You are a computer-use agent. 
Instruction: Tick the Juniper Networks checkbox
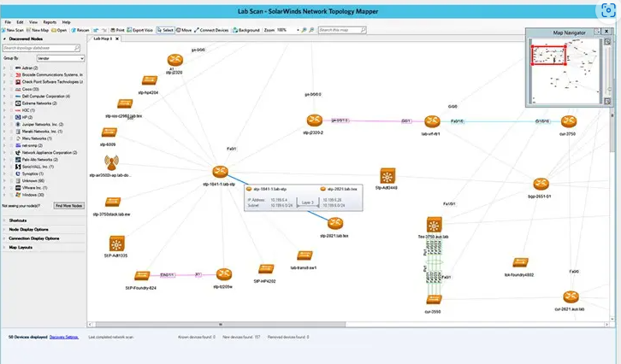(11, 124)
